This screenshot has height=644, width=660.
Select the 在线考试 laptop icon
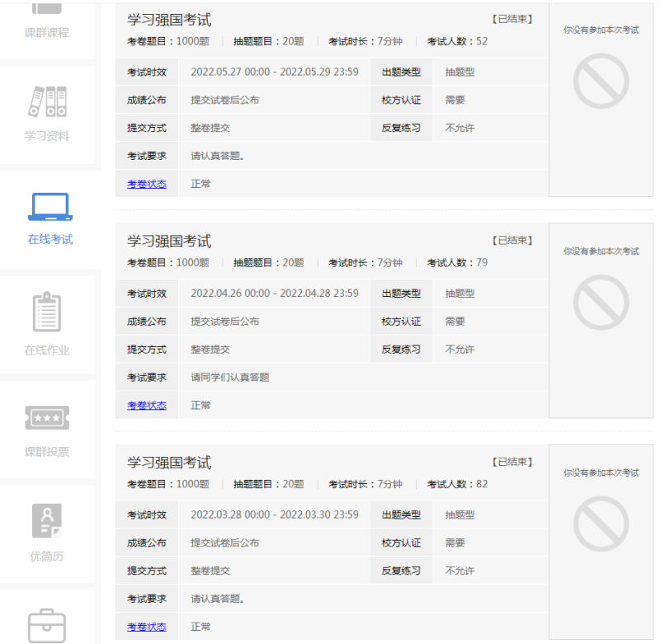pyautogui.click(x=49, y=207)
